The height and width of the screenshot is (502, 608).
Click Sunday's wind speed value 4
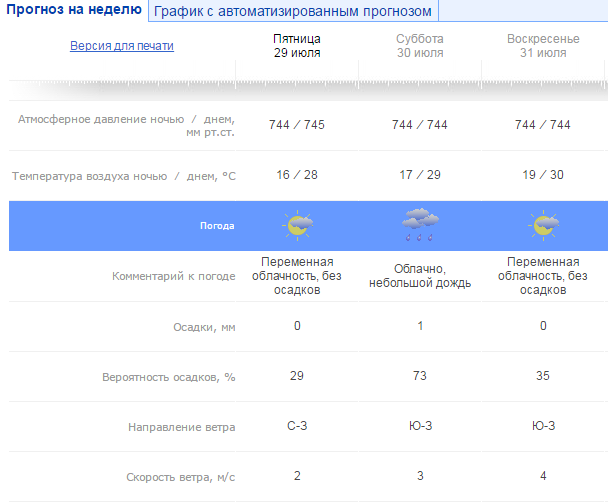pyautogui.click(x=543, y=477)
